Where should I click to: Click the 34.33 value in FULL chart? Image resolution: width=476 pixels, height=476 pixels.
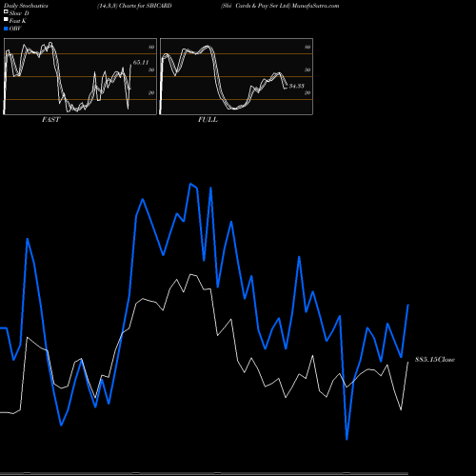click(x=297, y=86)
